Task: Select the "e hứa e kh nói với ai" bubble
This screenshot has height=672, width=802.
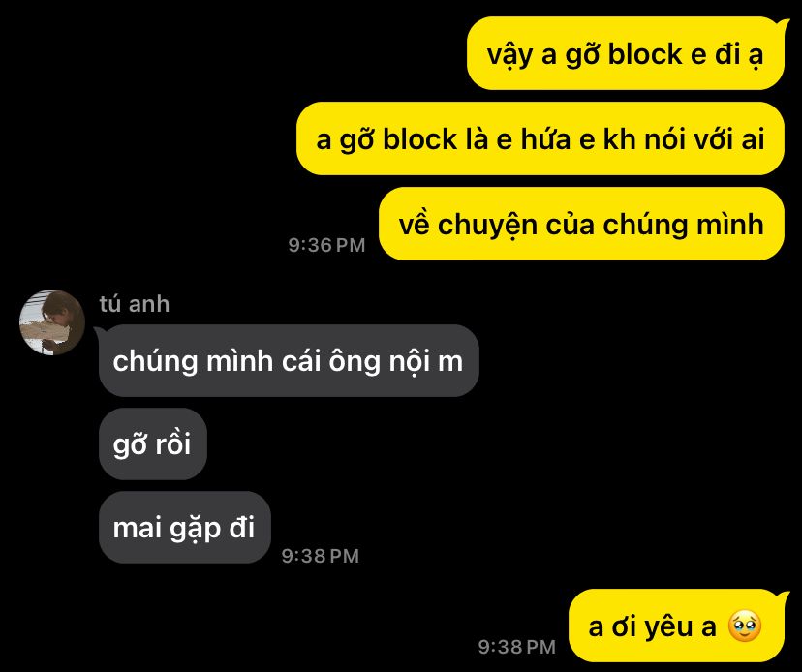Action: (540, 138)
